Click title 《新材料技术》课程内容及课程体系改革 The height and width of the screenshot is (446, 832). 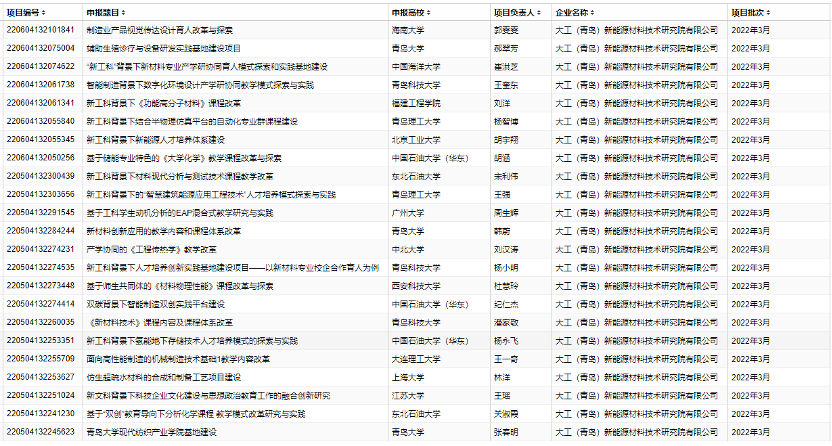pyautogui.click(x=159, y=322)
